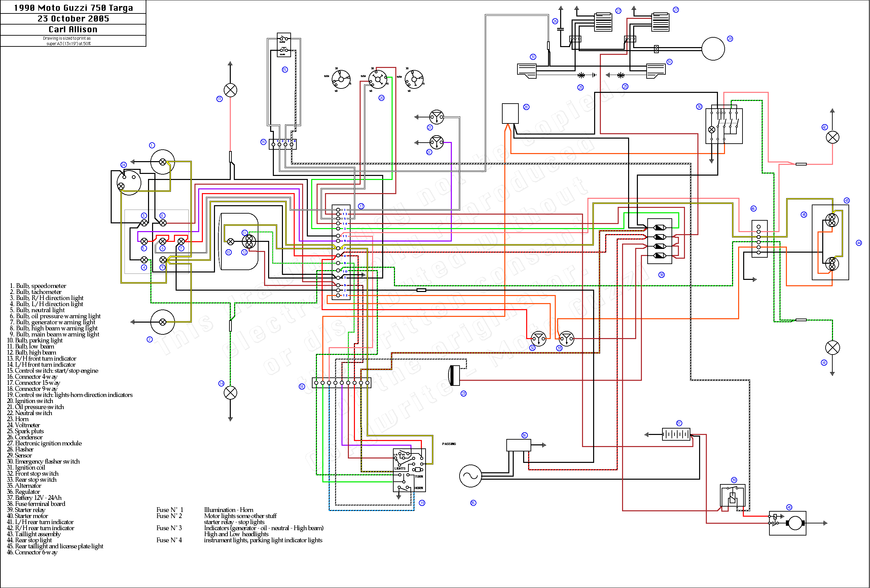Click the fuse terminal board labeled 38
The image size is (870, 588).
(x=660, y=242)
